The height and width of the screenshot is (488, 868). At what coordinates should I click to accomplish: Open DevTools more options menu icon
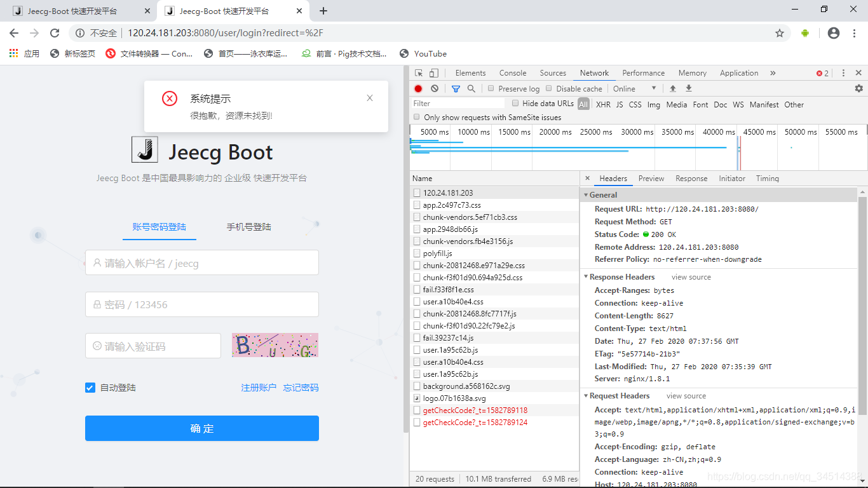843,73
